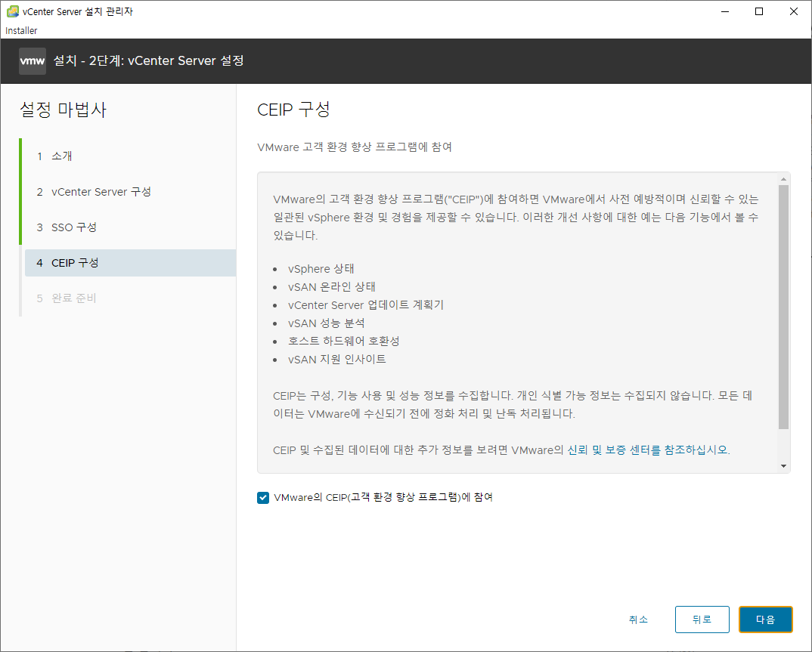The height and width of the screenshot is (652, 812).
Task: Uncheck the VMware CEIP participation checkbox
Action: point(263,498)
